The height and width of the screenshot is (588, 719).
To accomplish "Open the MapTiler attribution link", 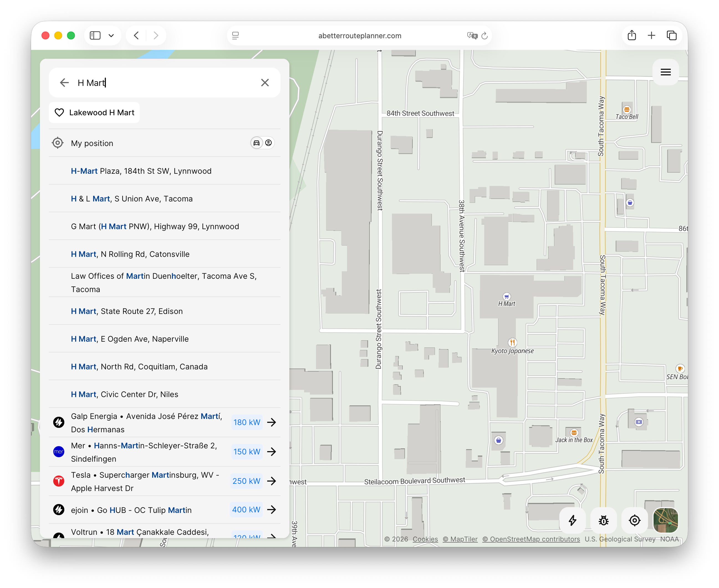I will point(460,539).
